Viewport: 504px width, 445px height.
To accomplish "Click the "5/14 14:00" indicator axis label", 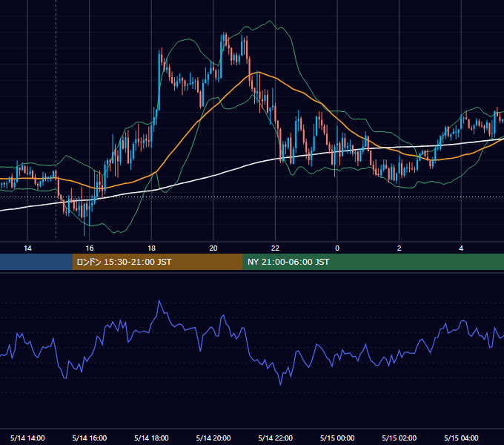I will click(27, 438).
